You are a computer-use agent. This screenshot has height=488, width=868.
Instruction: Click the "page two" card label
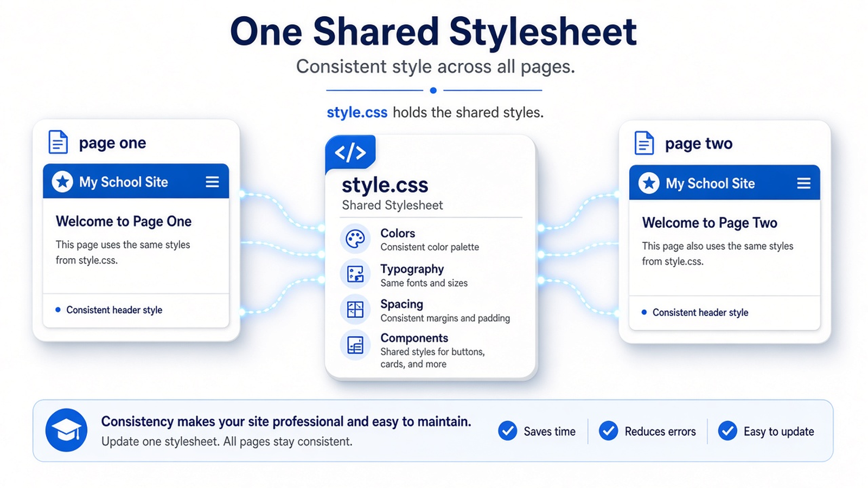point(699,144)
